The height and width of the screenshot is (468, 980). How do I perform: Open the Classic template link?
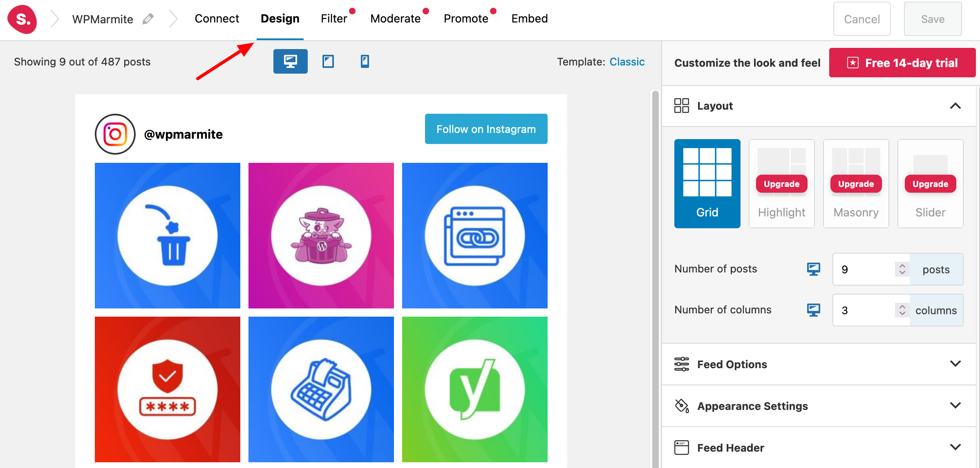click(627, 62)
